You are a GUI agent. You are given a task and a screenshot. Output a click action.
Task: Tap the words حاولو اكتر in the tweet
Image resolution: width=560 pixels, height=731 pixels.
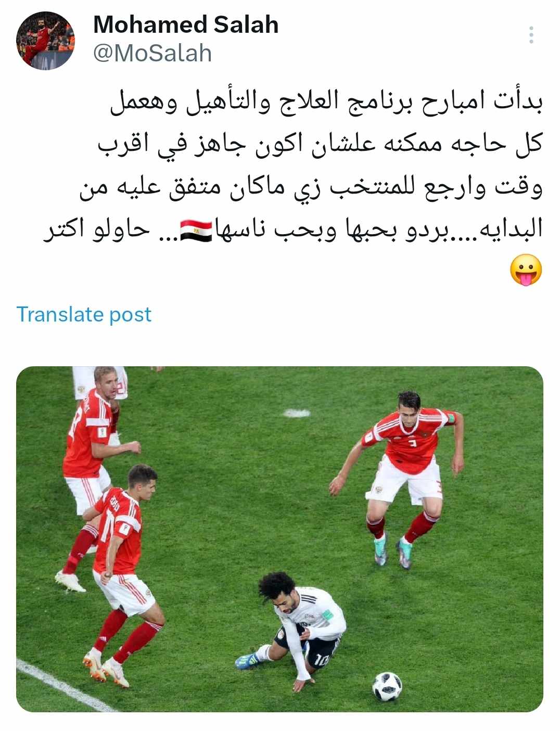[97, 229]
